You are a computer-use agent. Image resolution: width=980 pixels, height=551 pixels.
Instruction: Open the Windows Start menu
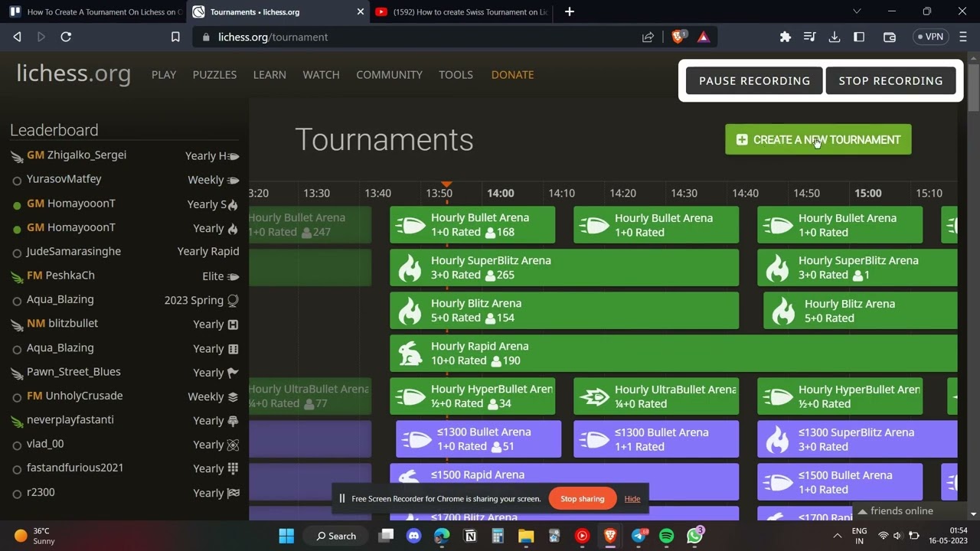coord(286,536)
